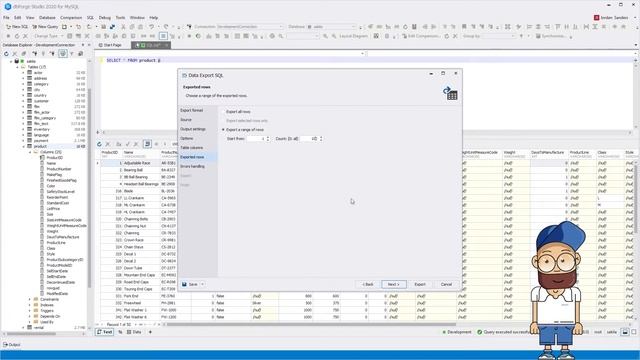
Task: Select the Export all rows radio button
Action: pos(223,111)
